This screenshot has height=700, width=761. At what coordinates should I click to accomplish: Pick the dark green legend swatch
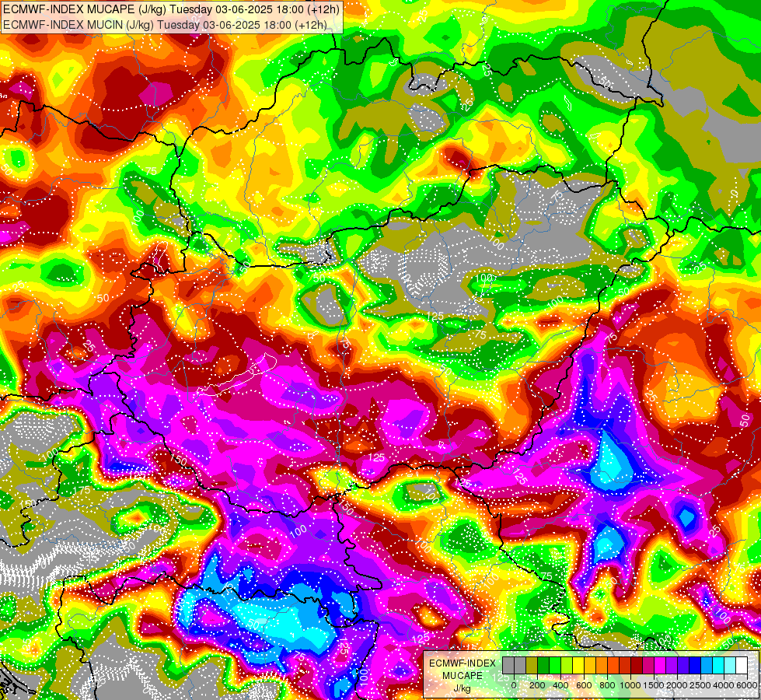point(543,665)
